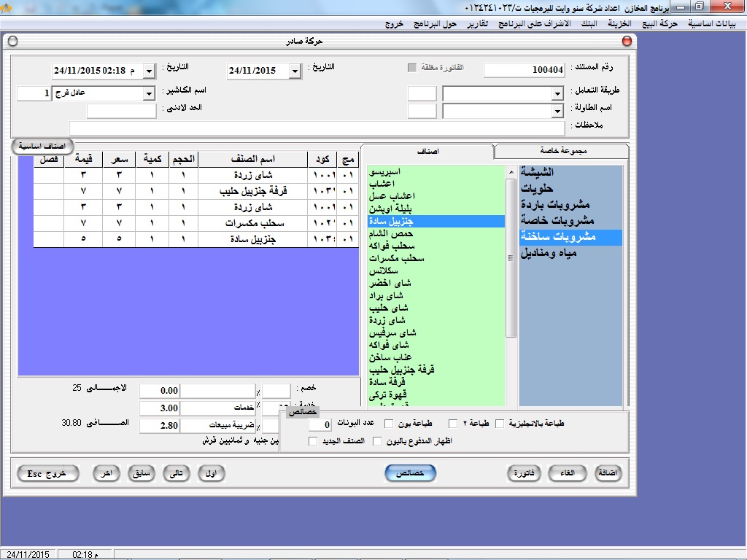Open the اسم الطاولة dropdown list
747x560 pixels.
[557, 111]
